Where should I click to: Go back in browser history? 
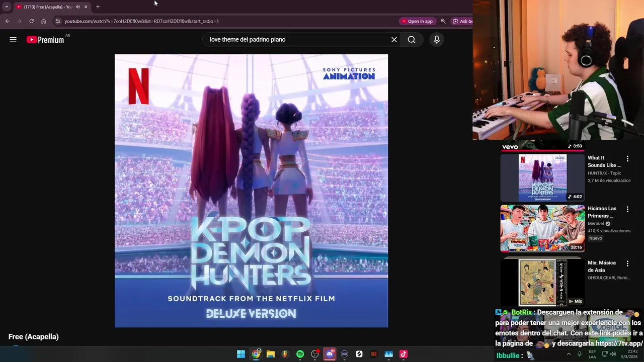7,21
